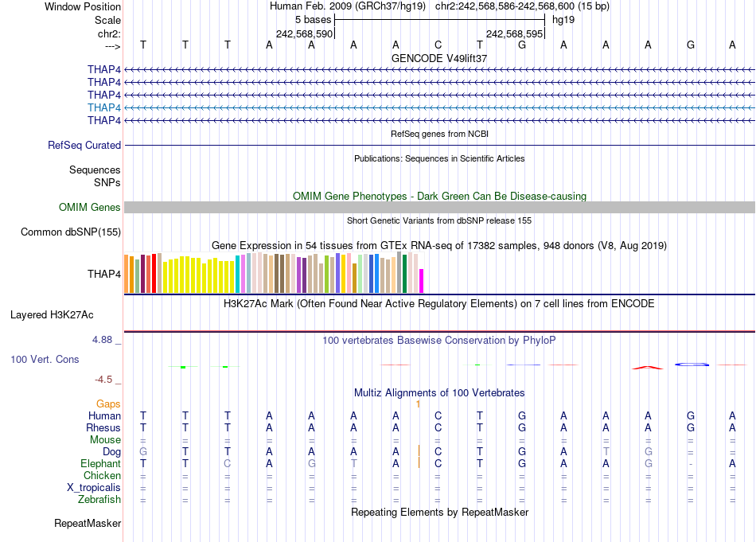Click the Common dbSNP(155) track label
Screen dimensions: 756x542
click(x=71, y=232)
